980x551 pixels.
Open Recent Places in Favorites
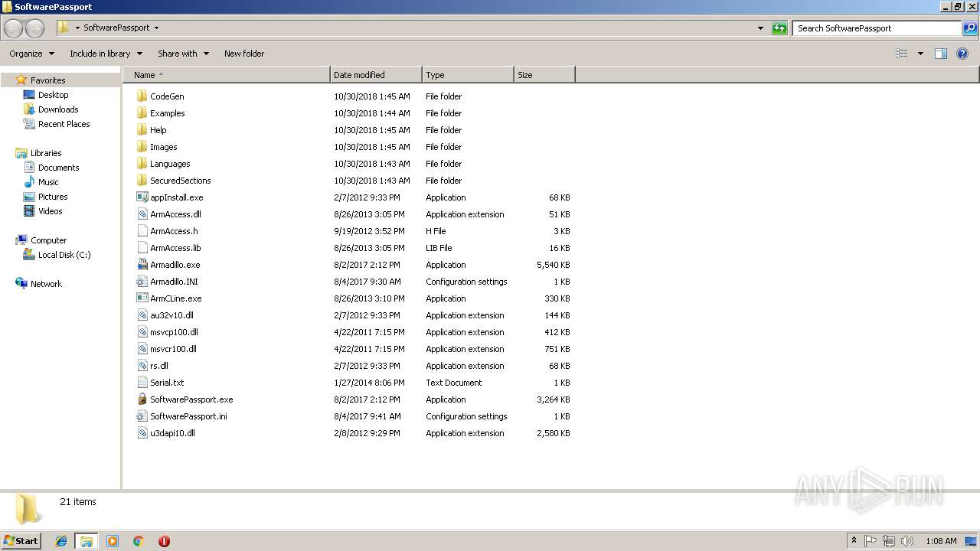[x=64, y=124]
